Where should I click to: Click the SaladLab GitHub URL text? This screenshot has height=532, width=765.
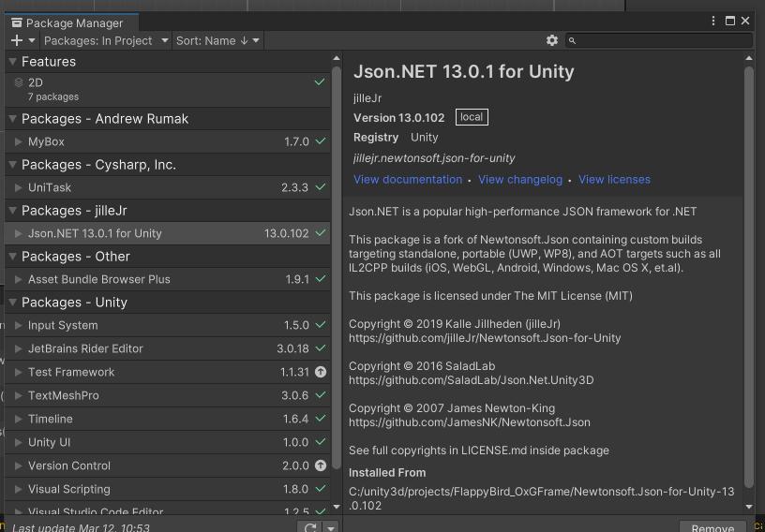click(472, 380)
